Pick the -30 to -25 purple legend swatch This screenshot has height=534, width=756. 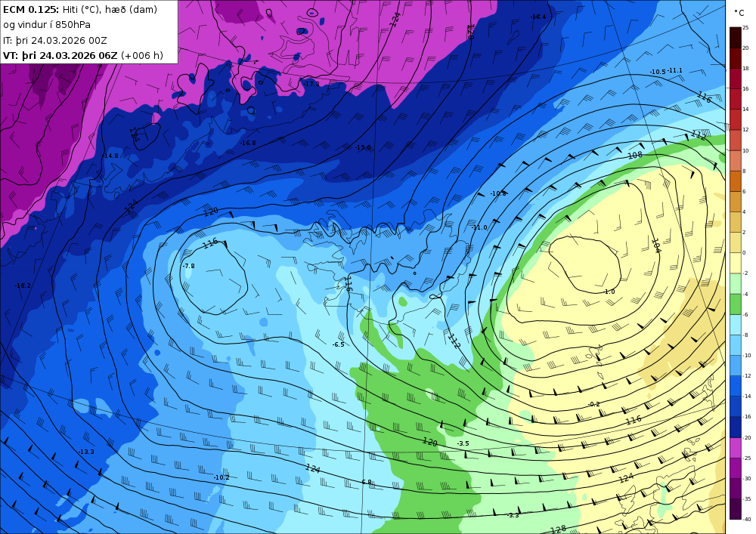pos(736,468)
